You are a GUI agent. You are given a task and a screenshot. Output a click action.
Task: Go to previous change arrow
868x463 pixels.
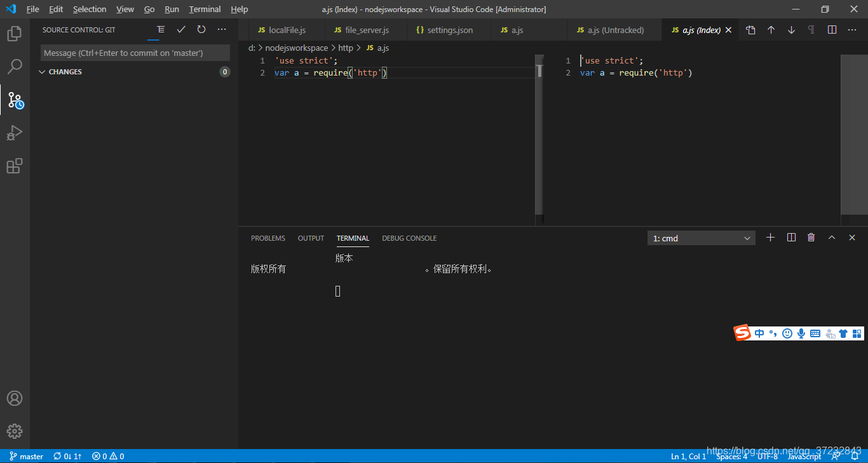point(771,30)
